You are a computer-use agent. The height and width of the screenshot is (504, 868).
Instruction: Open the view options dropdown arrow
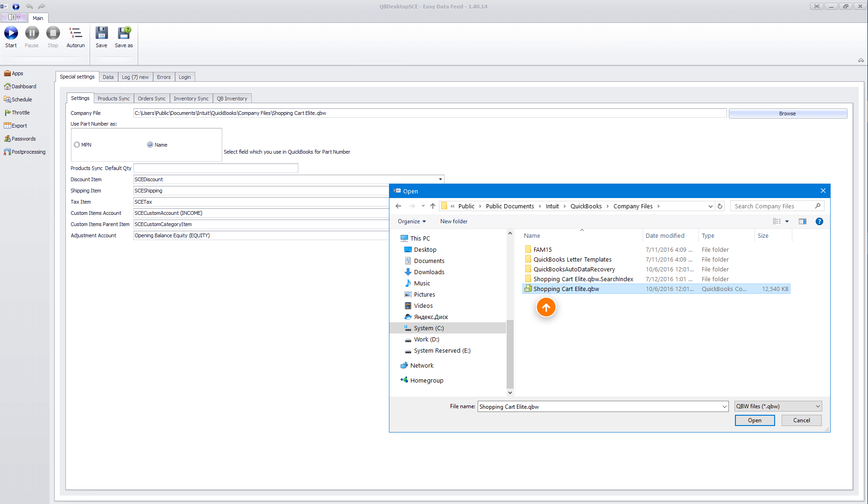click(x=787, y=221)
